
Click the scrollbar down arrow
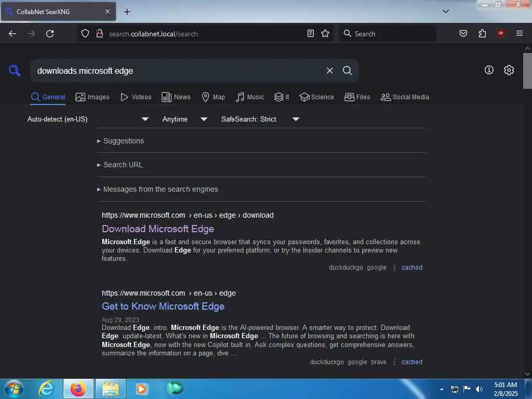(527, 374)
